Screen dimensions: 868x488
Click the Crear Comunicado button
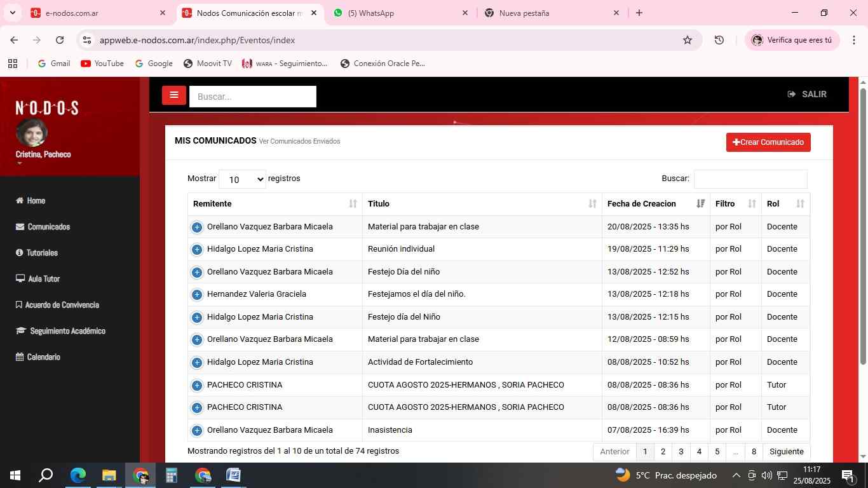click(x=768, y=142)
